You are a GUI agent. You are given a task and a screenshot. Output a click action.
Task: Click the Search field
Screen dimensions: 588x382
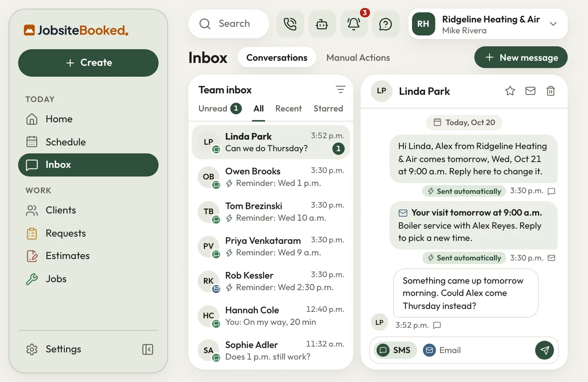(x=229, y=24)
